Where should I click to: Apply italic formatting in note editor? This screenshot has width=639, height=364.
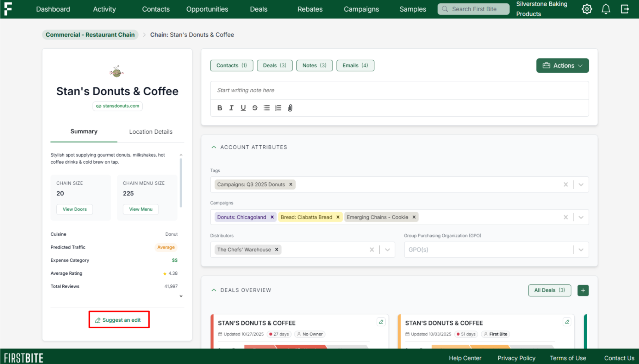[x=231, y=108]
